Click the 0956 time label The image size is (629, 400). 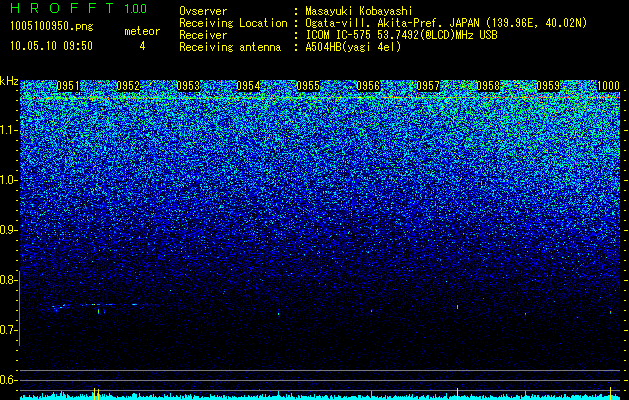368,86
